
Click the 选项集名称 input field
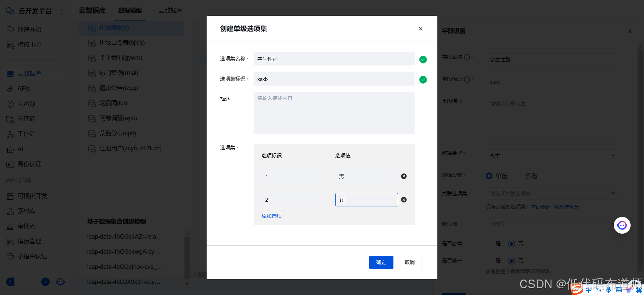[334, 59]
